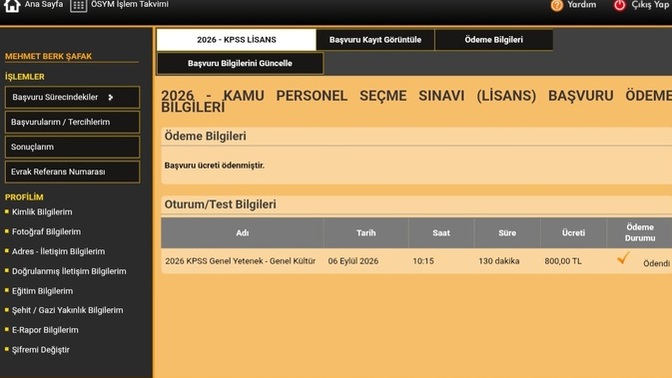Open Başvurularım / Tercihlerim menu
Image resolution: width=672 pixels, height=378 pixels.
point(72,122)
